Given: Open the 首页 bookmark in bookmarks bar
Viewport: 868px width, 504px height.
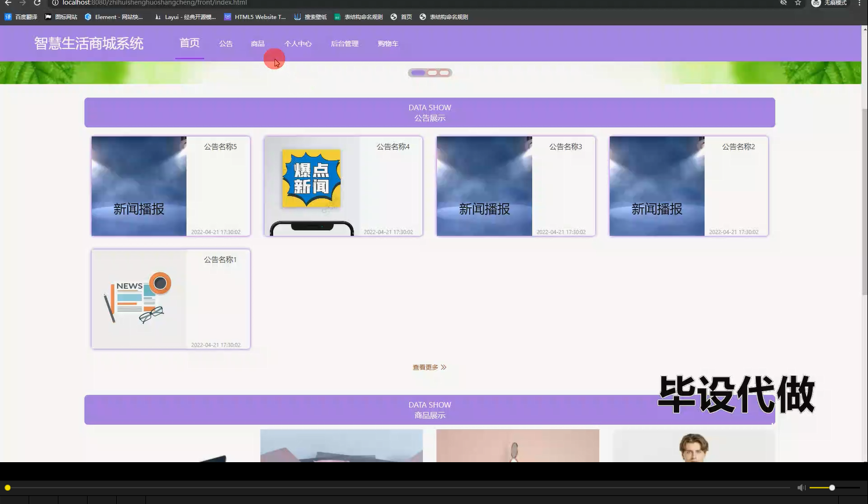Looking at the screenshot, I should tap(401, 17).
